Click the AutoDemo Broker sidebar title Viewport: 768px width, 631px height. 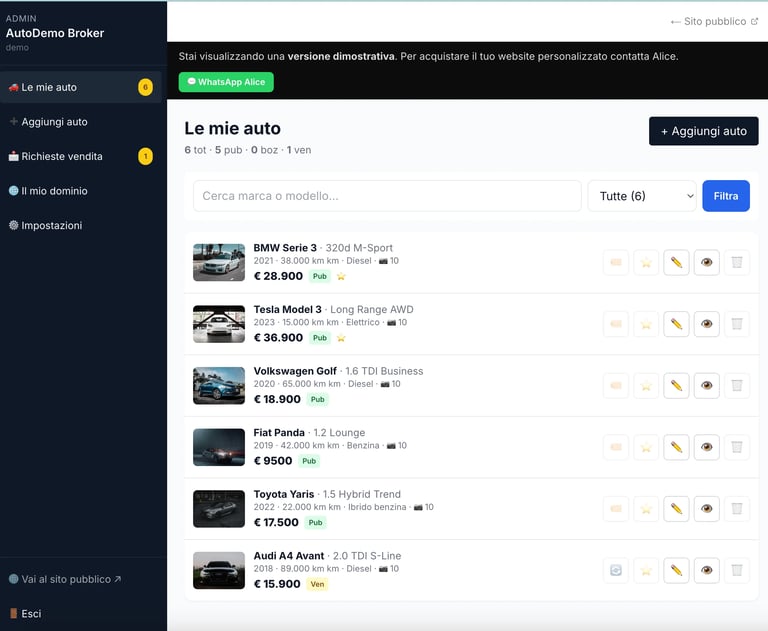coord(55,33)
